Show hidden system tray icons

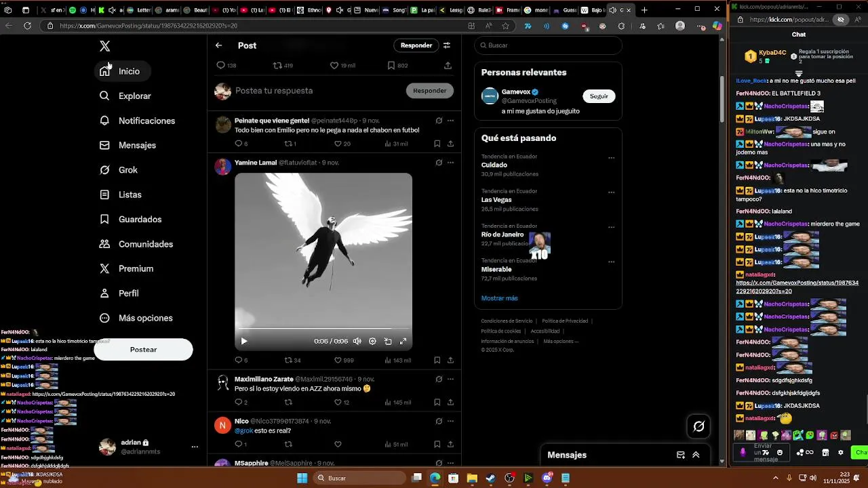[776, 479]
